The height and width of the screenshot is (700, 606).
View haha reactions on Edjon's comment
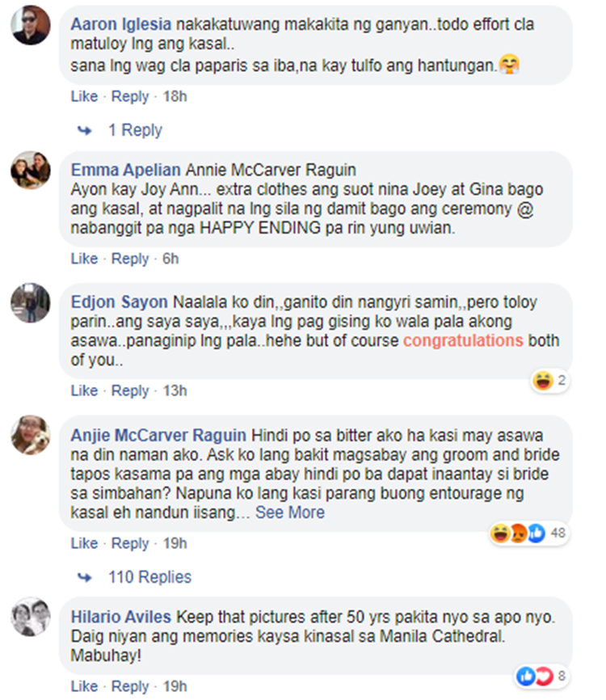pyautogui.click(x=549, y=381)
